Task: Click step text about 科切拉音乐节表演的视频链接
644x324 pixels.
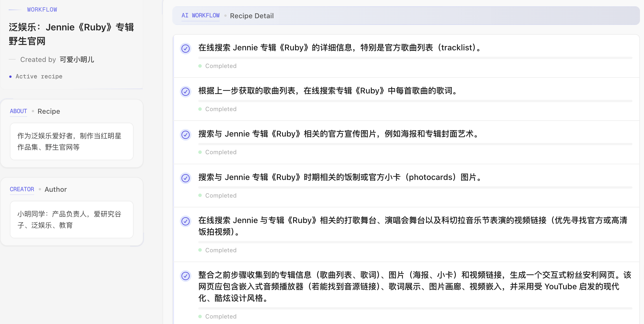Action: click(413, 226)
